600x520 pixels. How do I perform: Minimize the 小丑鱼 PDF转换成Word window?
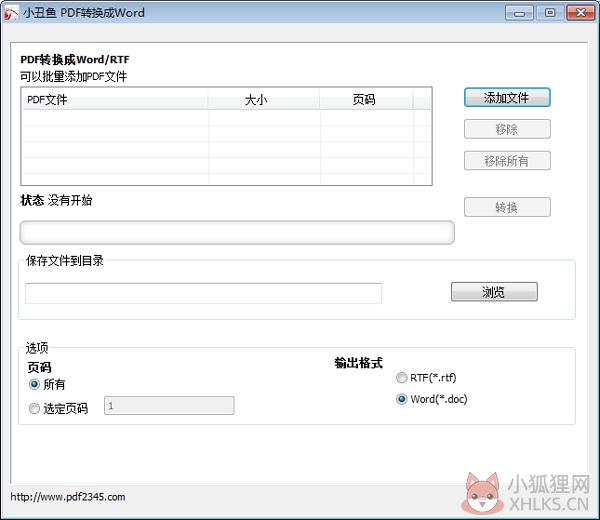click(519, 13)
